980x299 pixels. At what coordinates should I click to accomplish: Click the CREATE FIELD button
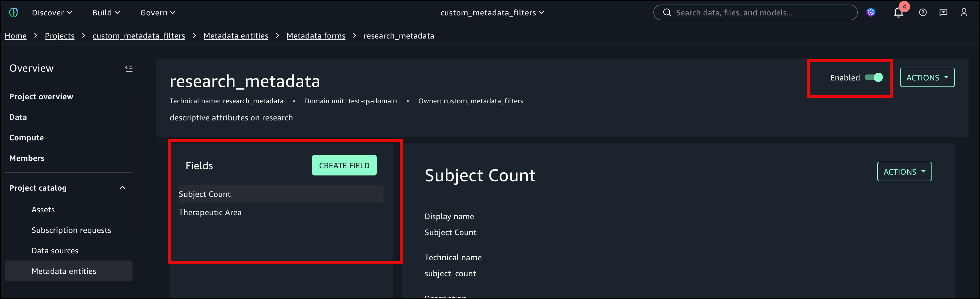[x=344, y=165]
